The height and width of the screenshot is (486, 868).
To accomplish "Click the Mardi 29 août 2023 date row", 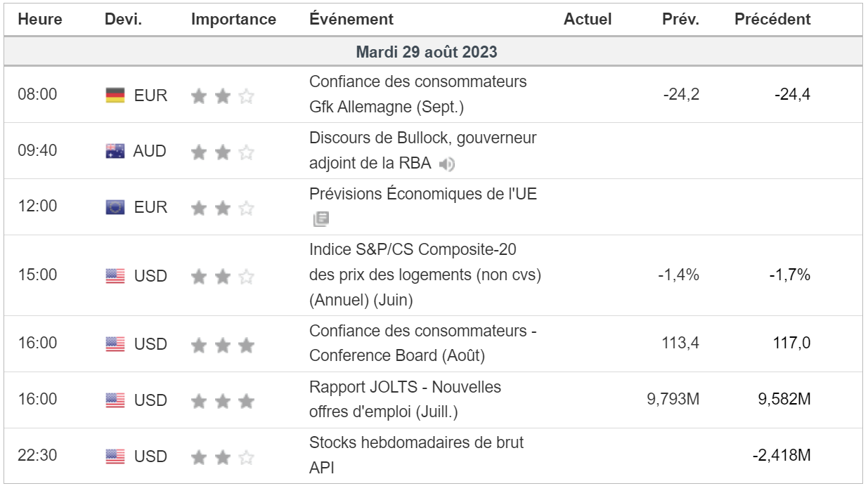I will tap(427, 52).
